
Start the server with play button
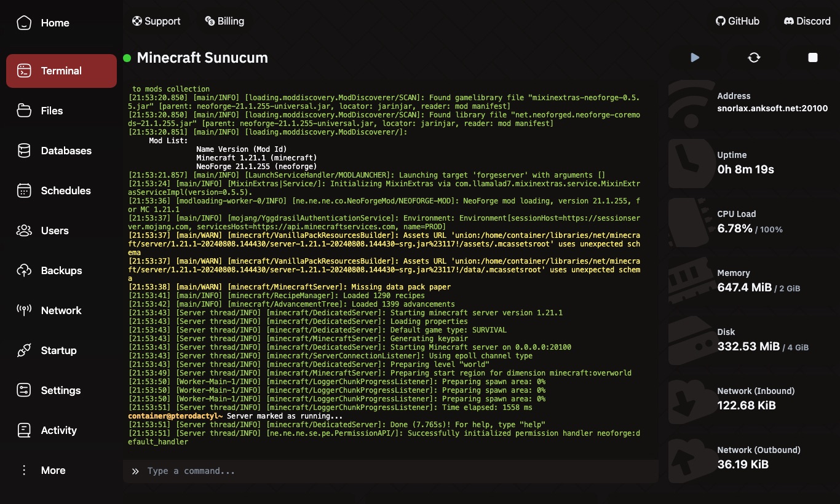click(695, 57)
